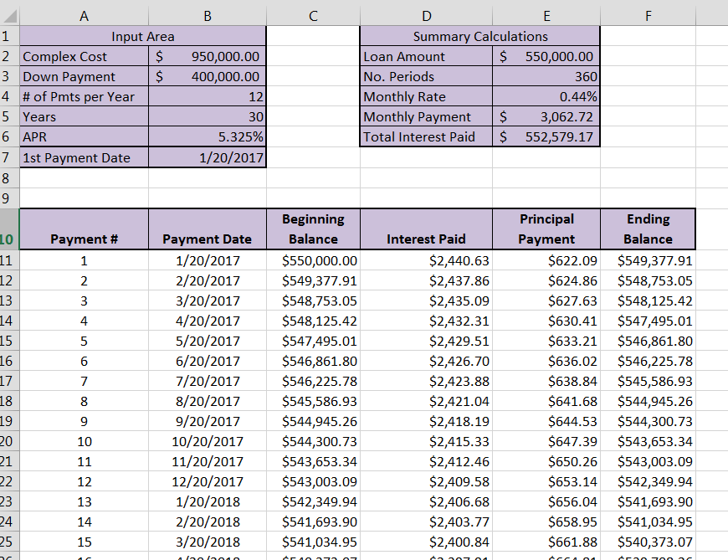
Task: Select principal payment $630.41
Action: click(546, 321)
